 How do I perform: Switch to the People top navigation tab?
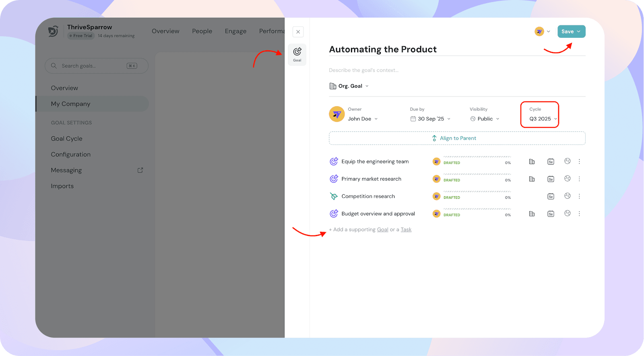[x=202, y=31]
